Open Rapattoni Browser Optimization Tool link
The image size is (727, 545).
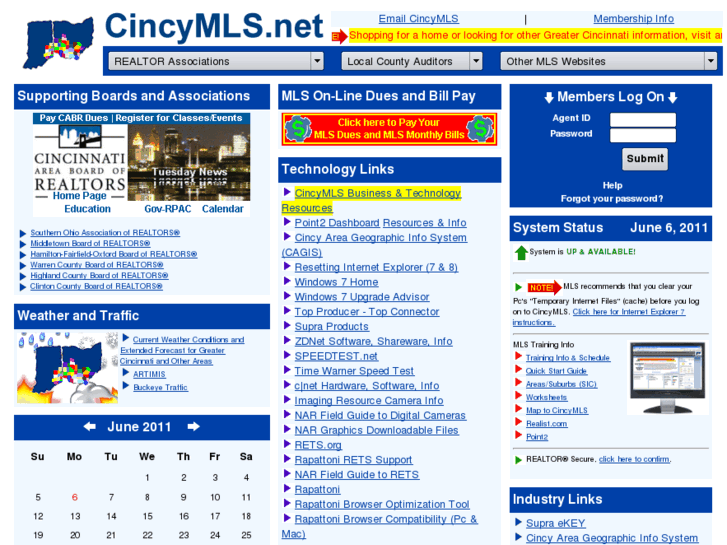click(x=382, y=504)
